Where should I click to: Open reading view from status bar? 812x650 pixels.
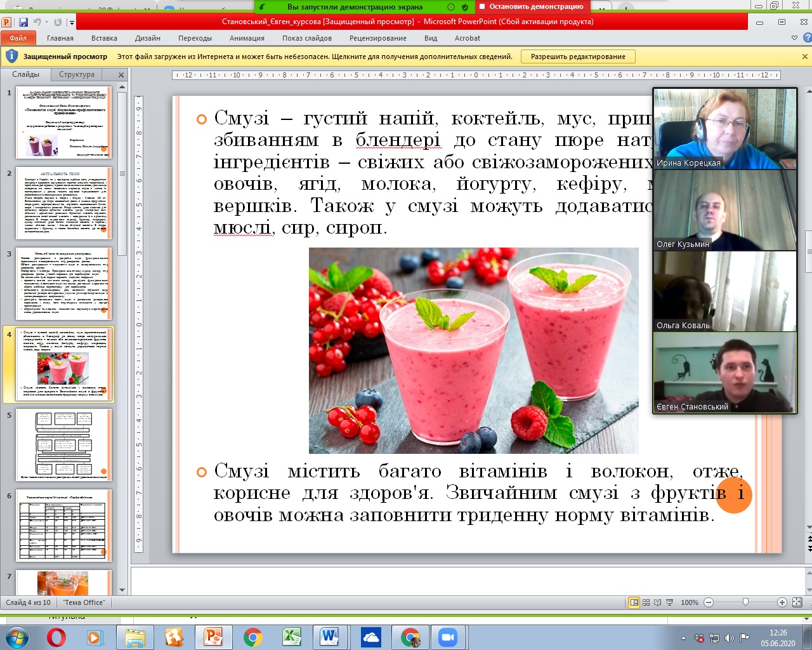point(657,602)
